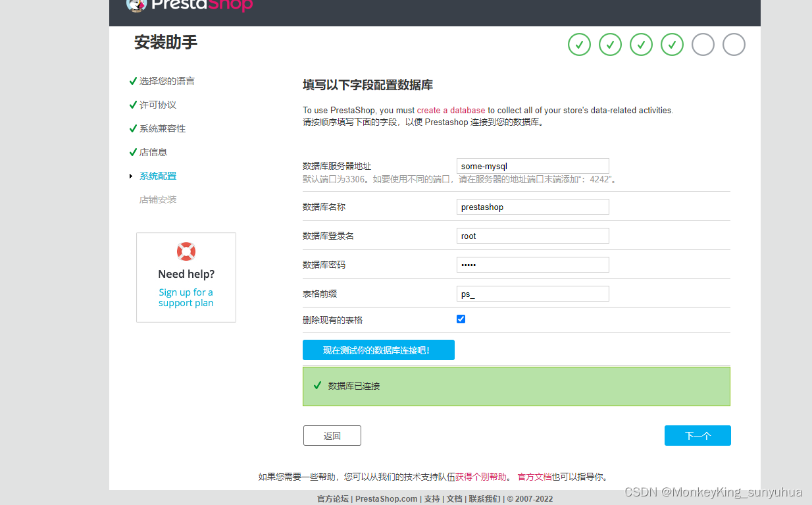Click the 下一个 button

pyautogui.click(x=698, y=436)
